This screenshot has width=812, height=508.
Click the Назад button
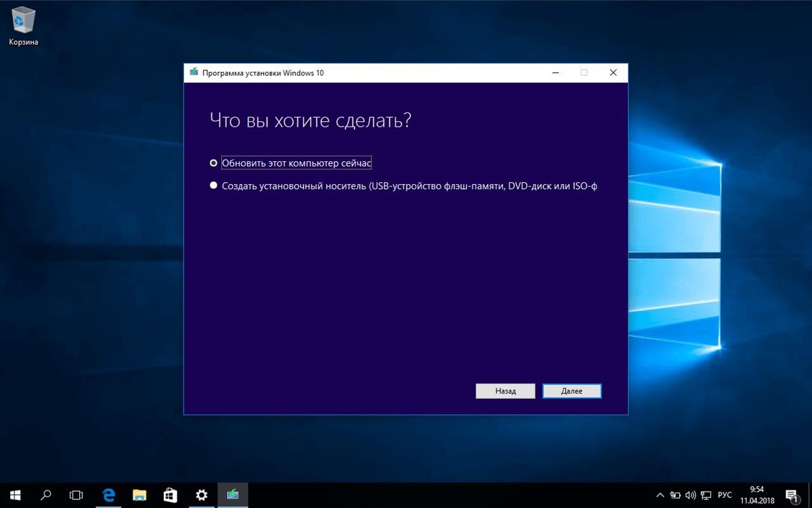[x=505, y=391]
